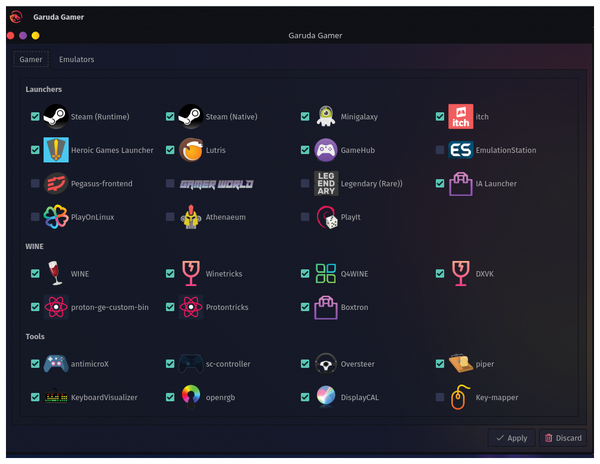Click the purple GameHub controller icon
Image resolution: width=600 pixels, height=464 pixels.
click(326, 150)
